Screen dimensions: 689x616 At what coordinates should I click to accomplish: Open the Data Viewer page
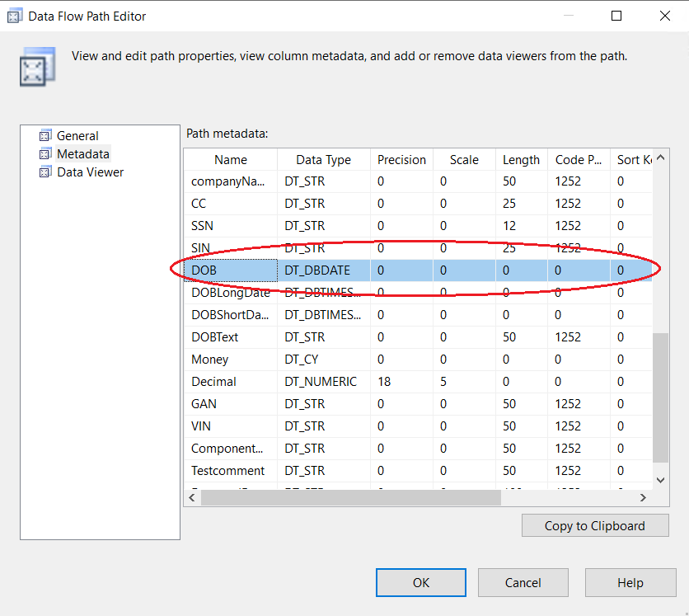pyautogui.click(x=90, y=172)
